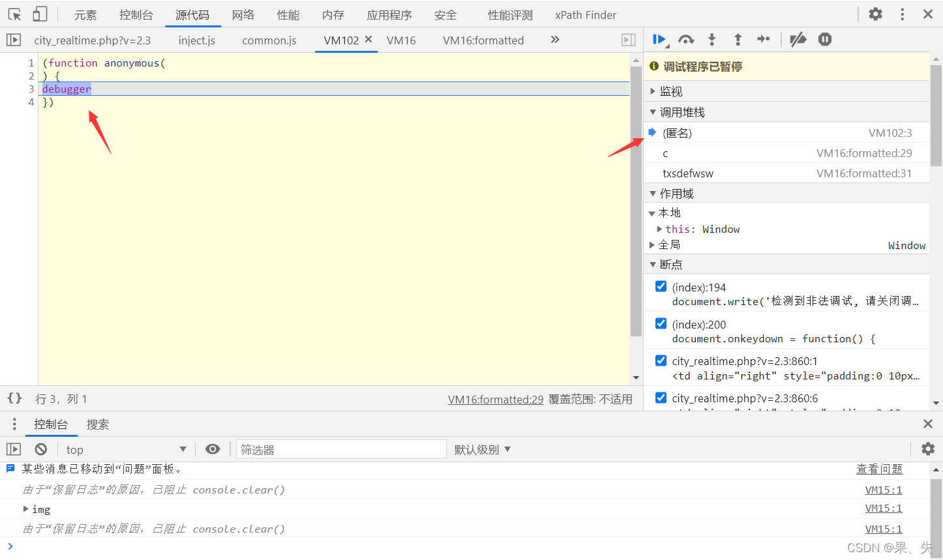Image resolution: width=943 pixels, height=560 pixels.
Task: Close the VM102 file tab
Action: [x=368, y=39]
